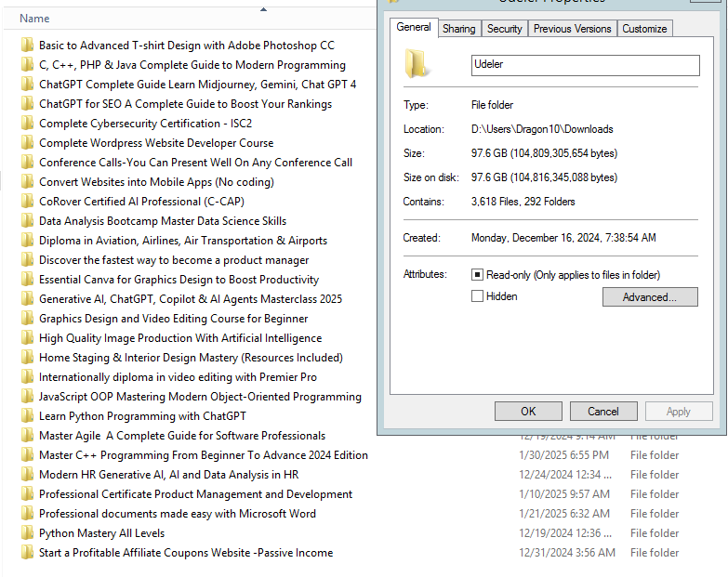Image resolution: width=728 pixels, height=577 pixels.
Task: Click the Advanced... attributes button
Action: tap(650, 296)
